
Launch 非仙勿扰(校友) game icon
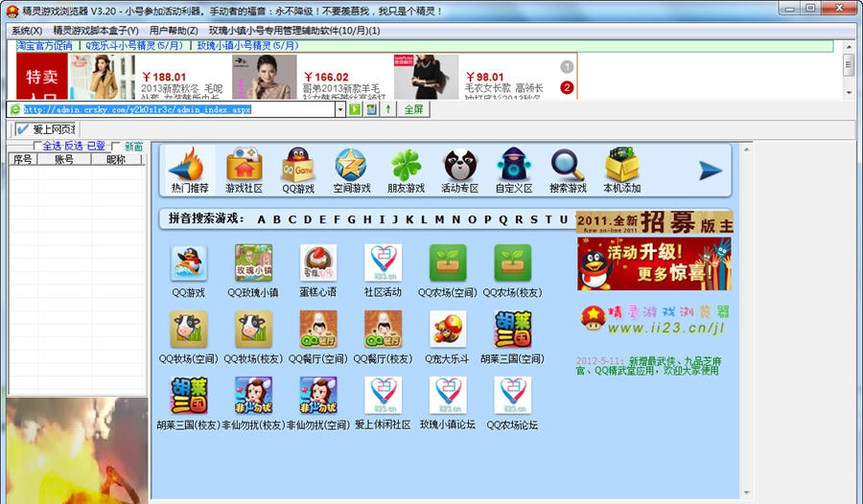[253, 395]
